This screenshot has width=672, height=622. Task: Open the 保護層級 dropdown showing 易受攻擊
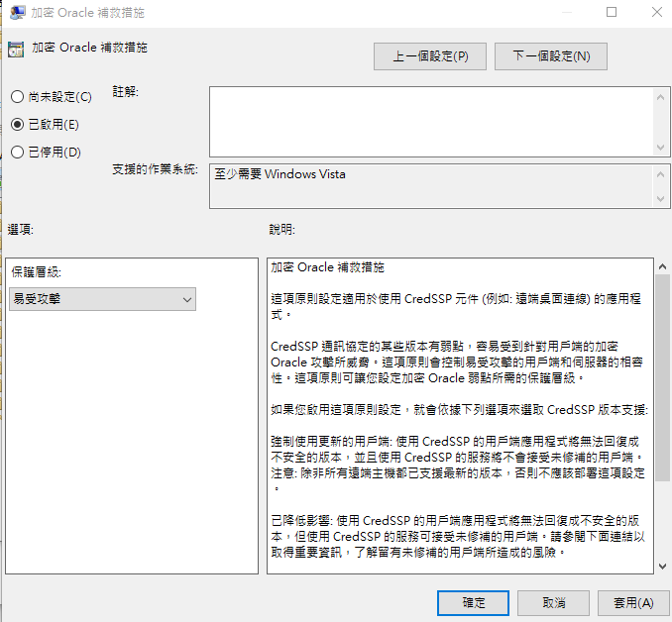102,298
